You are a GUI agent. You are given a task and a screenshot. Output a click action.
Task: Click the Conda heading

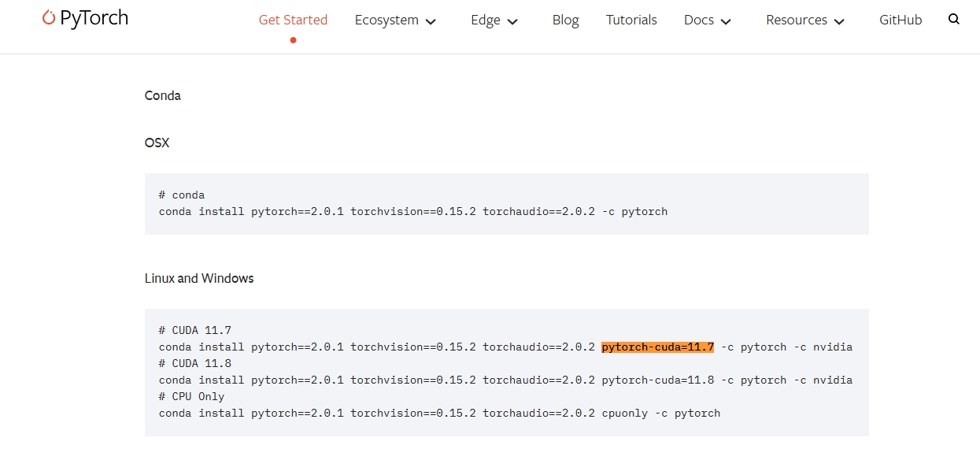click(x=162, y=95)
